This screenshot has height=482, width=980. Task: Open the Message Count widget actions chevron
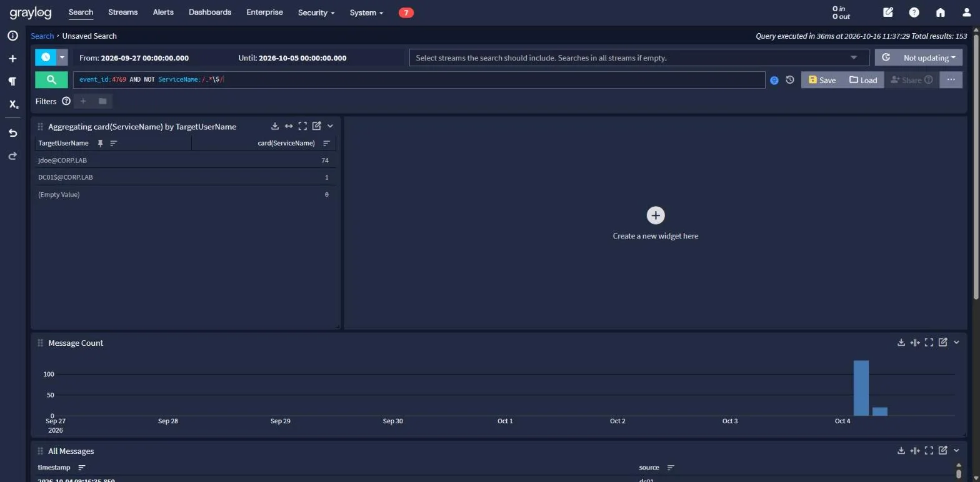tap(956, 342)
